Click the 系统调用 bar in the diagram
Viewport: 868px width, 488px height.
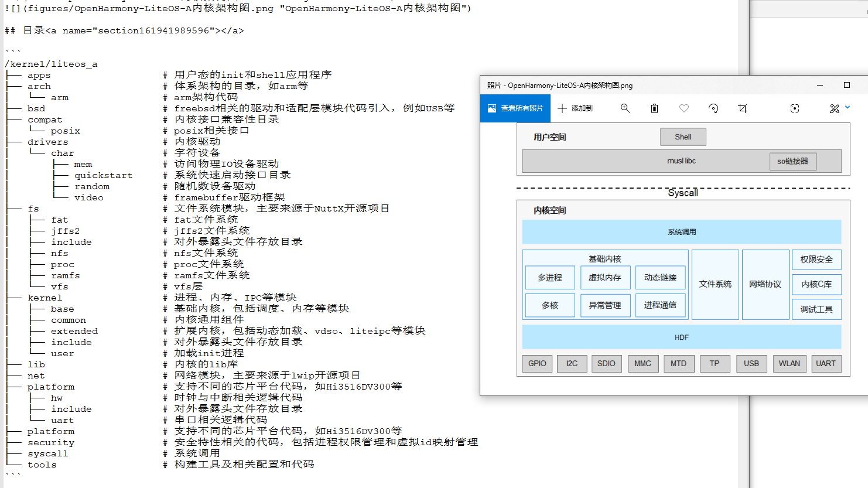point(682,232)
